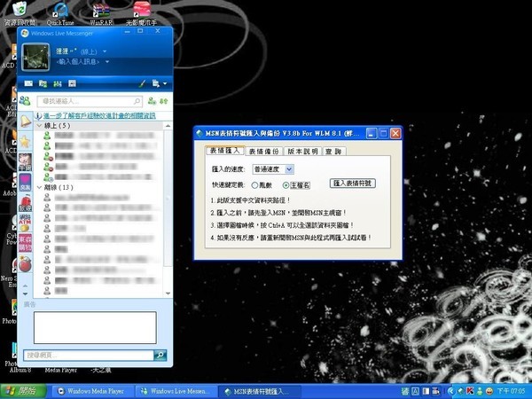Click the green contacts activity icon in toolbar
This screenshot has width=532, height=399.
(58, 83)
